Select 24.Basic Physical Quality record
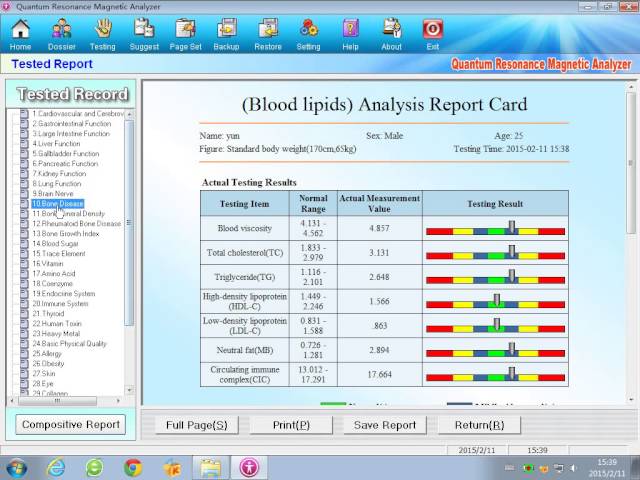 69,344
